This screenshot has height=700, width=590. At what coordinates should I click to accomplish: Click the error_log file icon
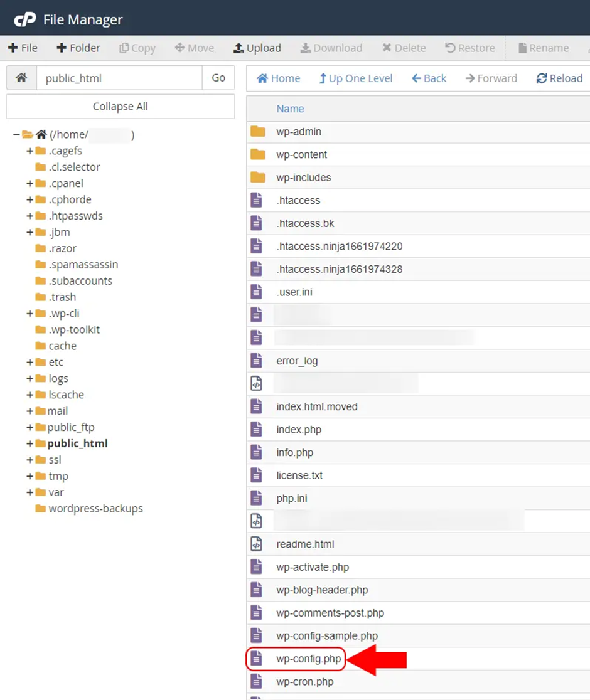[256, 360]
